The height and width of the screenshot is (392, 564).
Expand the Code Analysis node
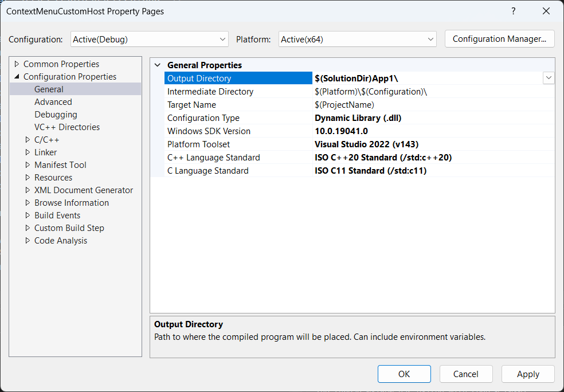coord(28,240)
